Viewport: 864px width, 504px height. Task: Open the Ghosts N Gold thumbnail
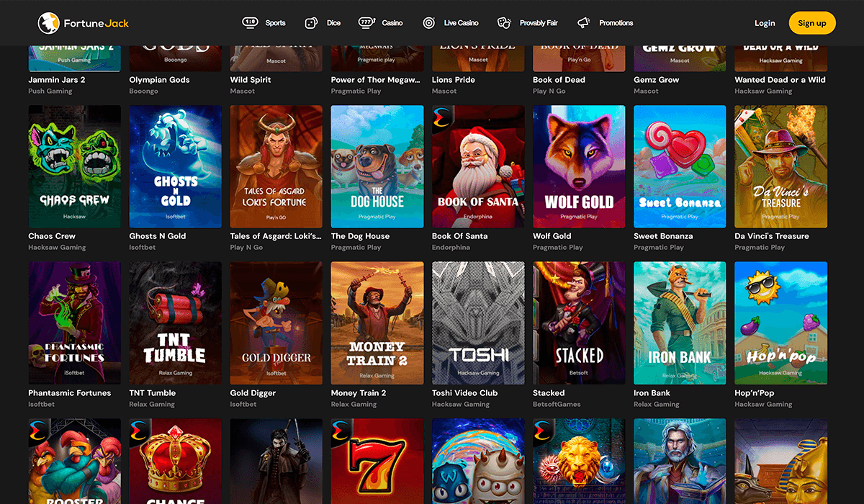pos(176,166)
